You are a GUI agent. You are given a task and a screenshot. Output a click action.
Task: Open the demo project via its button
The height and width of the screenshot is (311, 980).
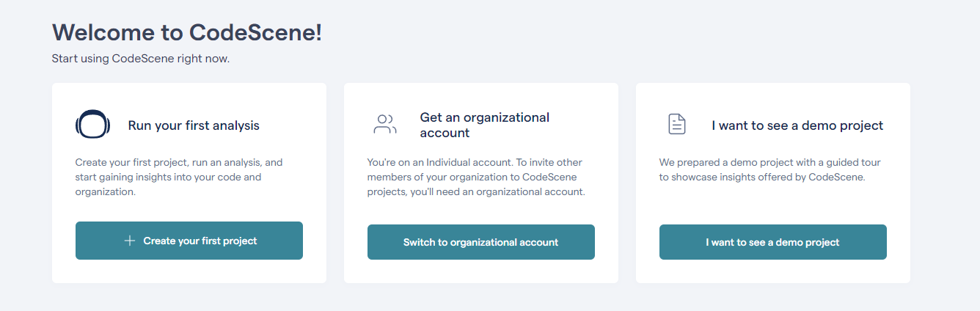[x=773, y=242]
